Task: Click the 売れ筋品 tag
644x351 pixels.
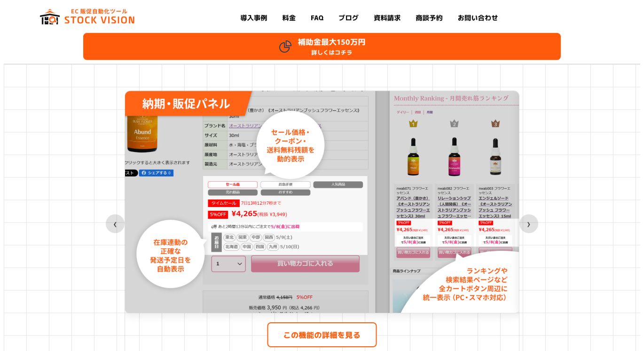Action: pyautogui.click(x=233, y=192)
